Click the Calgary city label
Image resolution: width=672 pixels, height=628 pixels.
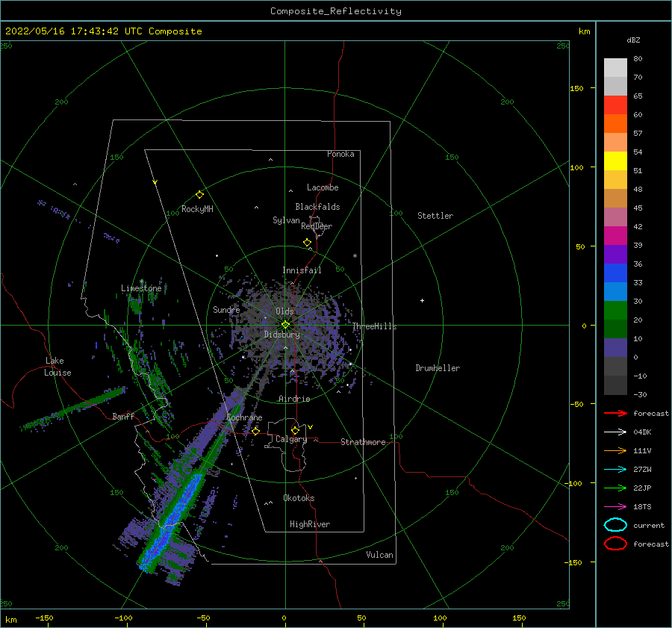[x=291, y=439]
